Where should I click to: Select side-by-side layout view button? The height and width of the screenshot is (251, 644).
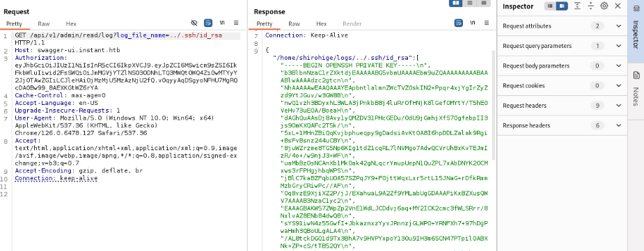click(456, 3)
